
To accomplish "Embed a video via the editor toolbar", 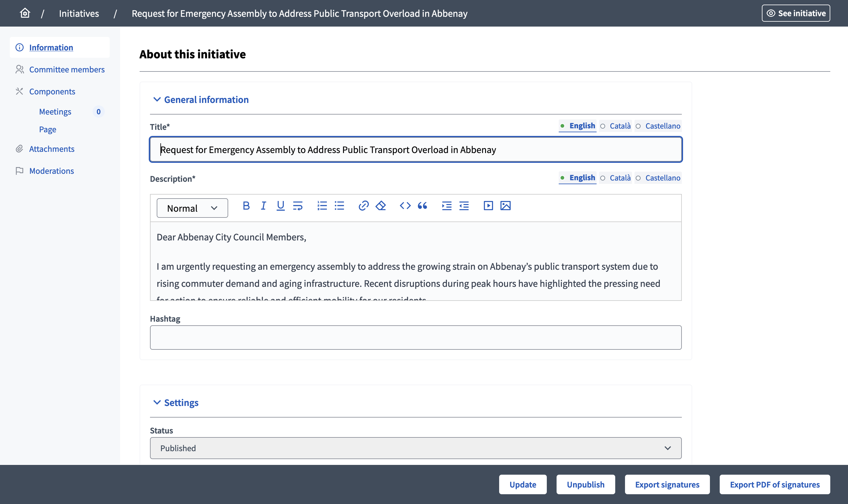I will 488,206.
